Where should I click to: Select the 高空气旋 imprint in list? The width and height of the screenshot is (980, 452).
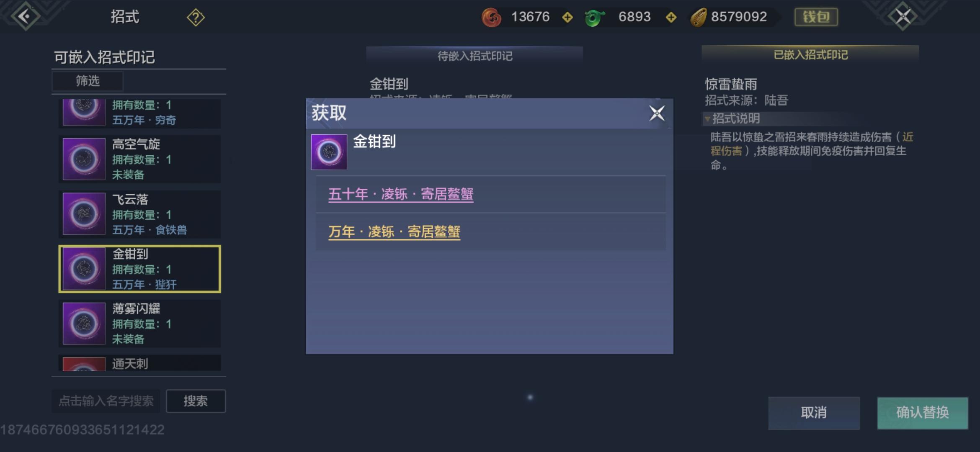point(140,159)
